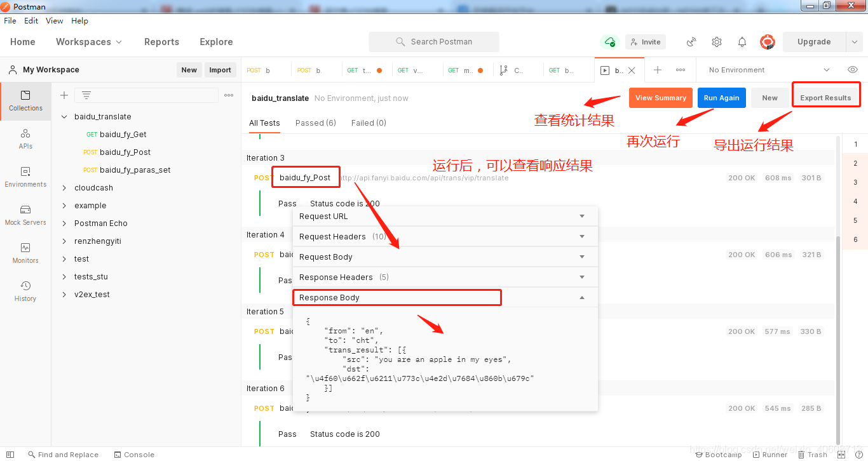Open the File menu
868x461 pixels.
pos(10,21)
